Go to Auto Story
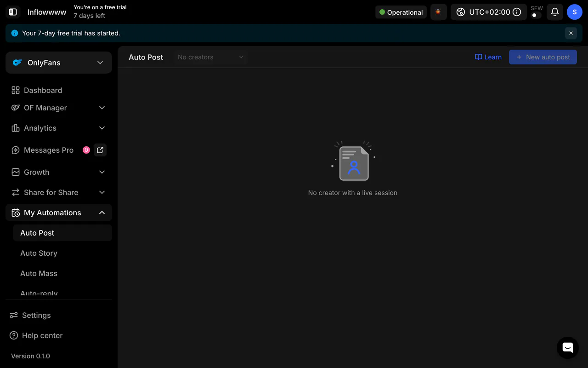The width and height of the screenshot is (588, 368). (62, 253)
